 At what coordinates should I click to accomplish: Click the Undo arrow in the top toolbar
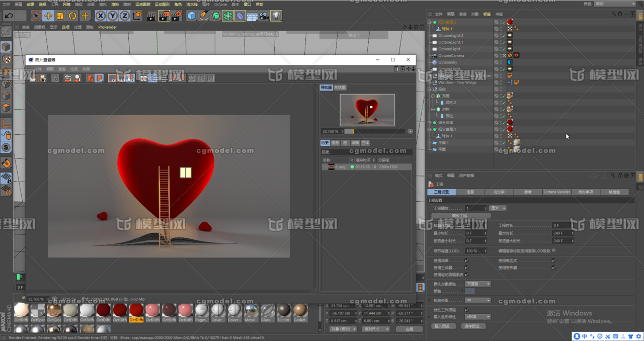[9, 16]
